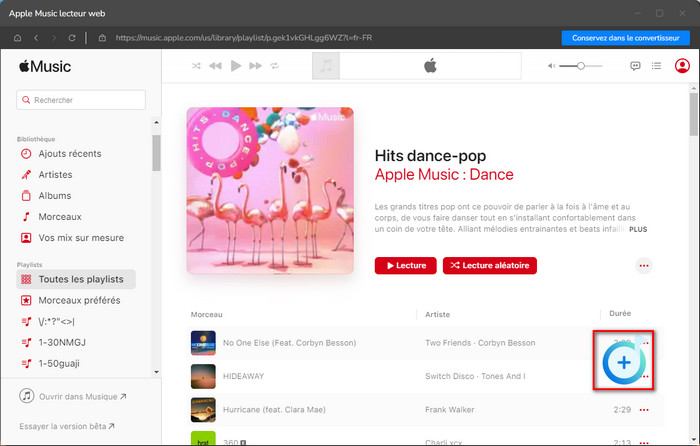Screen dimensions: 700x446
Task: Click the sidebar scroll up arrow
Action: (x=156, y=122)
